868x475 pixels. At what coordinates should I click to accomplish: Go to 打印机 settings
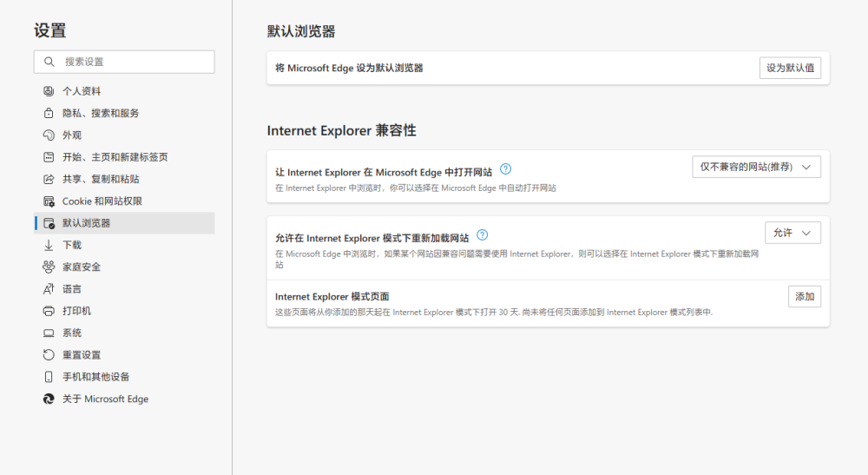(124, 311)
